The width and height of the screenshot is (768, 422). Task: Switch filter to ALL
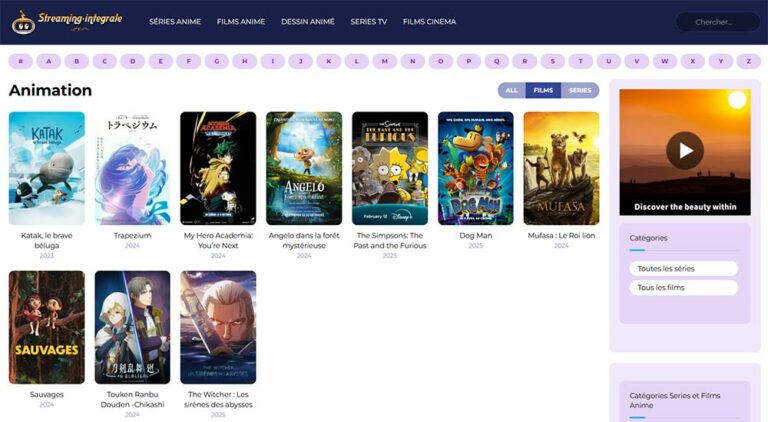[x=511, y=90]
